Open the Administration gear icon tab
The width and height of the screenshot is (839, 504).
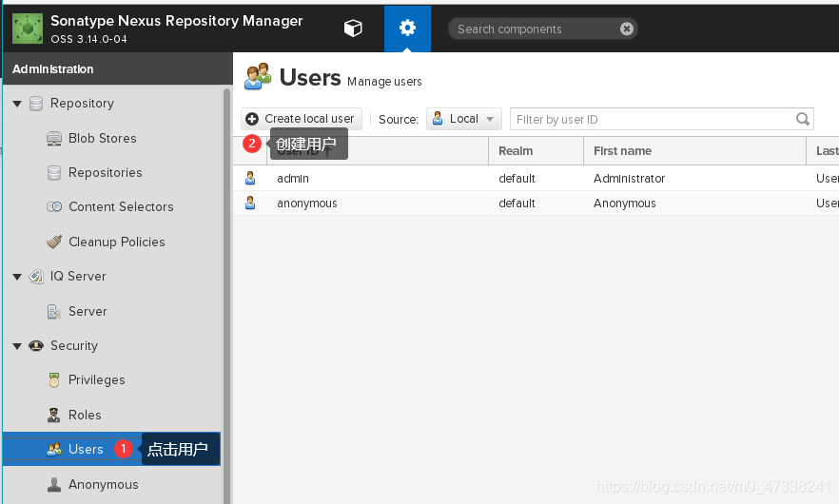click(407, 29)
